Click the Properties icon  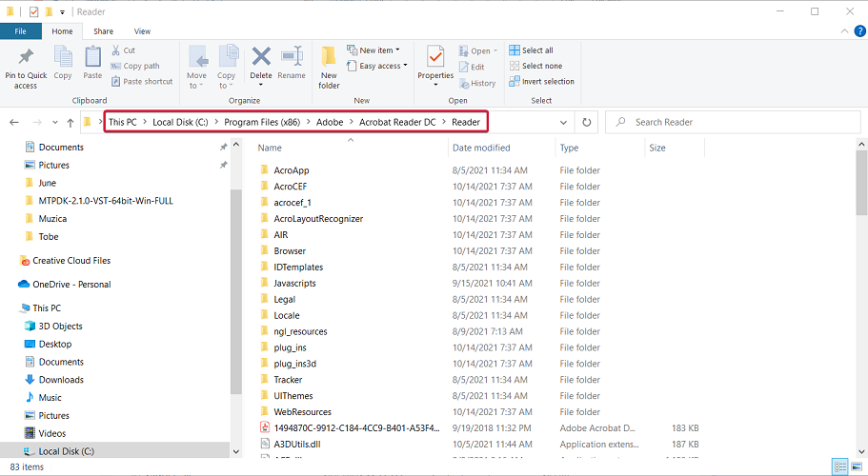click(x=435, y=57)
